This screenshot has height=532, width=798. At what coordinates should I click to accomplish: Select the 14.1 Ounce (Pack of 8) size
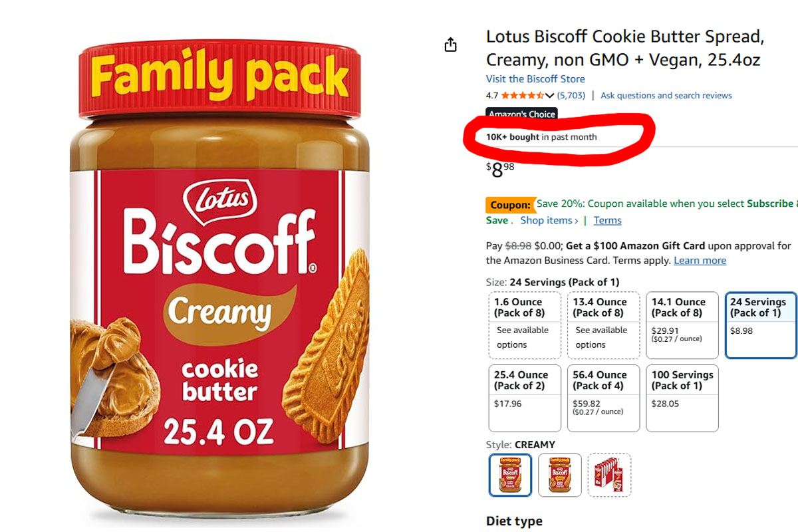[x=682, y=325]
